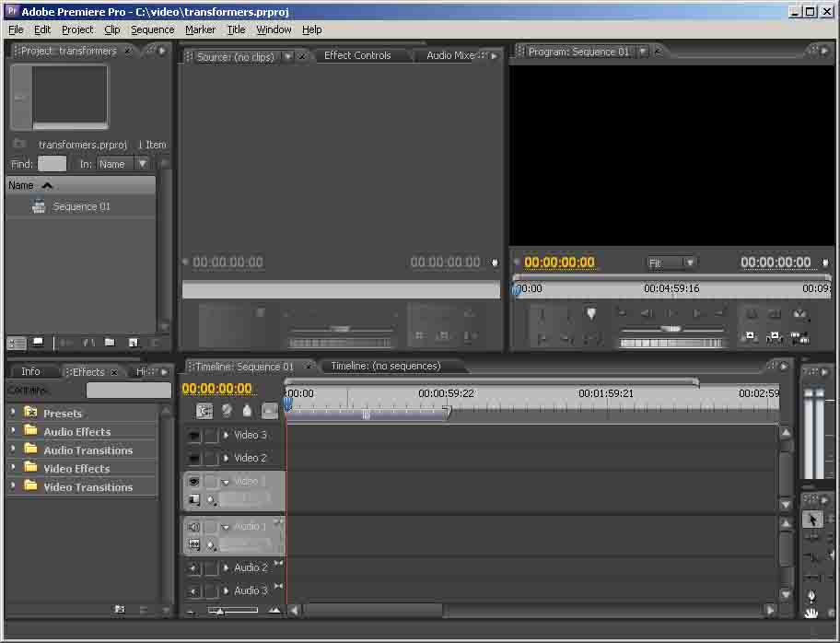
Task: Create a new bin in the Project panel
Action: [110, 343]
